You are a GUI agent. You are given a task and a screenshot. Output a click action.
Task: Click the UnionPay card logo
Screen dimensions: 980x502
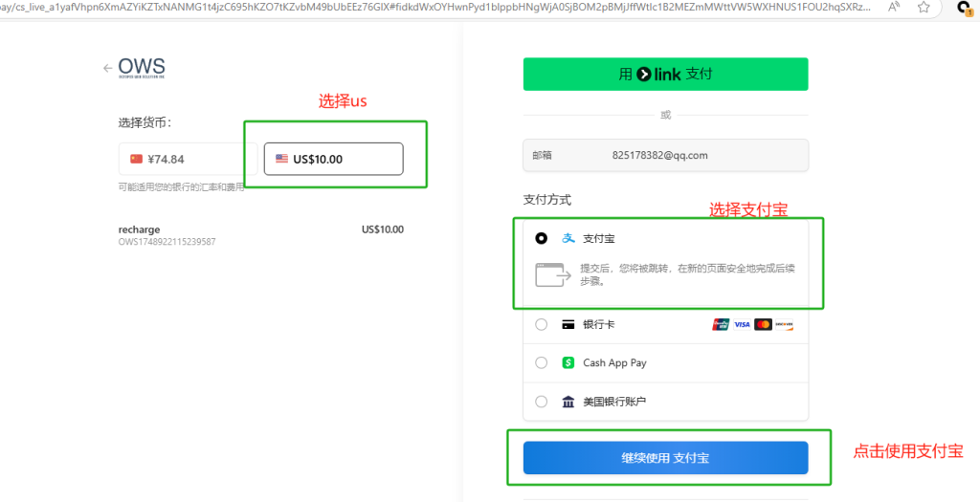(722, 325)
